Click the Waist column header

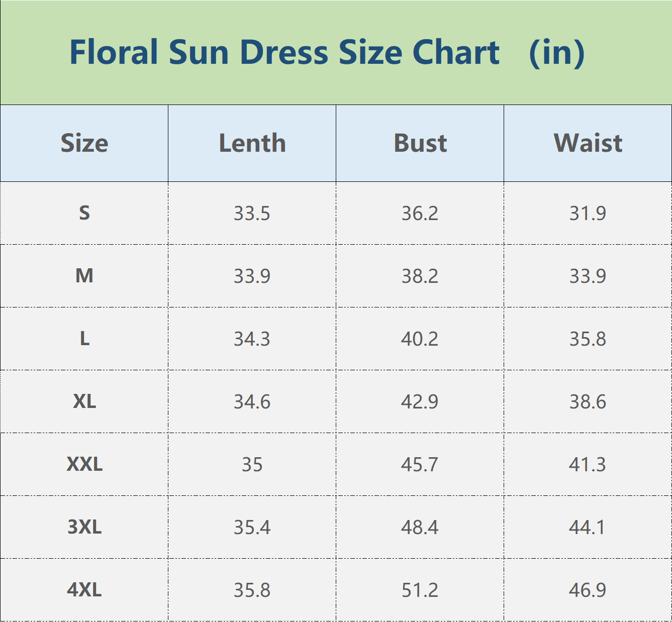(x=588, y=143)
